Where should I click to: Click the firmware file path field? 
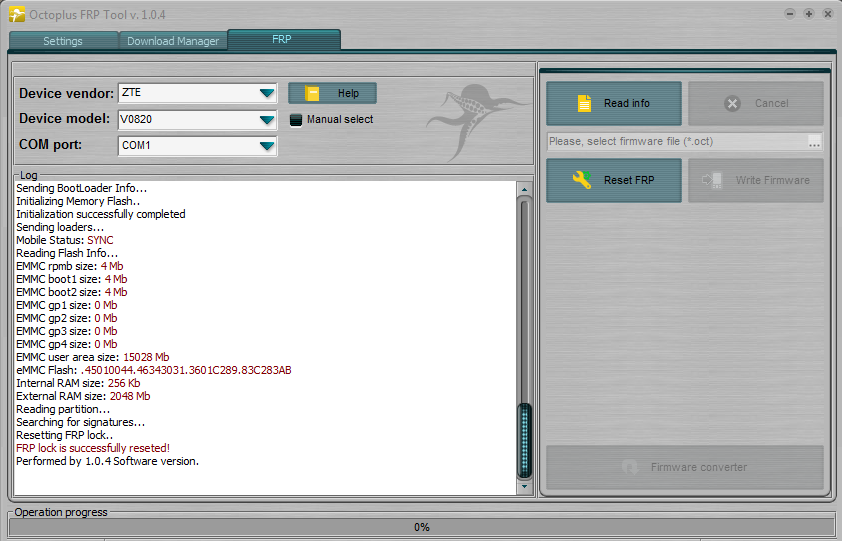click(677, 141)
